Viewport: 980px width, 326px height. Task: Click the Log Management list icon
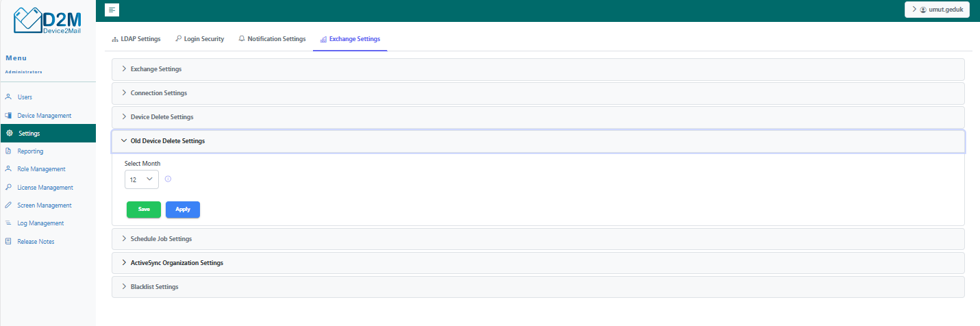click(8, 223)
